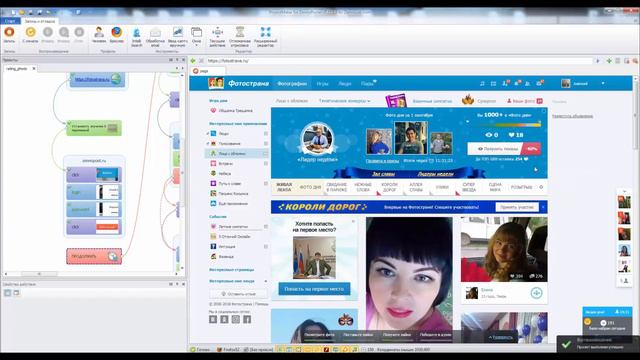Viewport: 640px width, 360px height.
Task: Open the user account dropdown arrow in the site header
Action: click(x=603, y=84)
